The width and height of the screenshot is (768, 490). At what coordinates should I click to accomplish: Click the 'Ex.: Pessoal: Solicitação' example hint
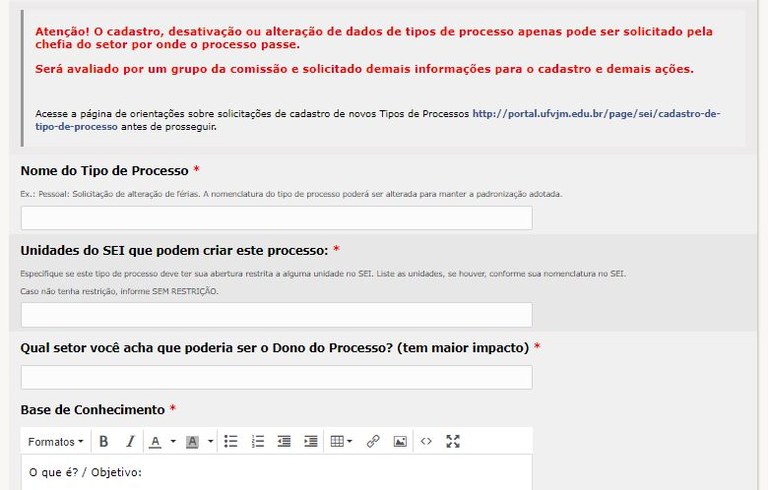pyautogui.click(x=291, y=194)
